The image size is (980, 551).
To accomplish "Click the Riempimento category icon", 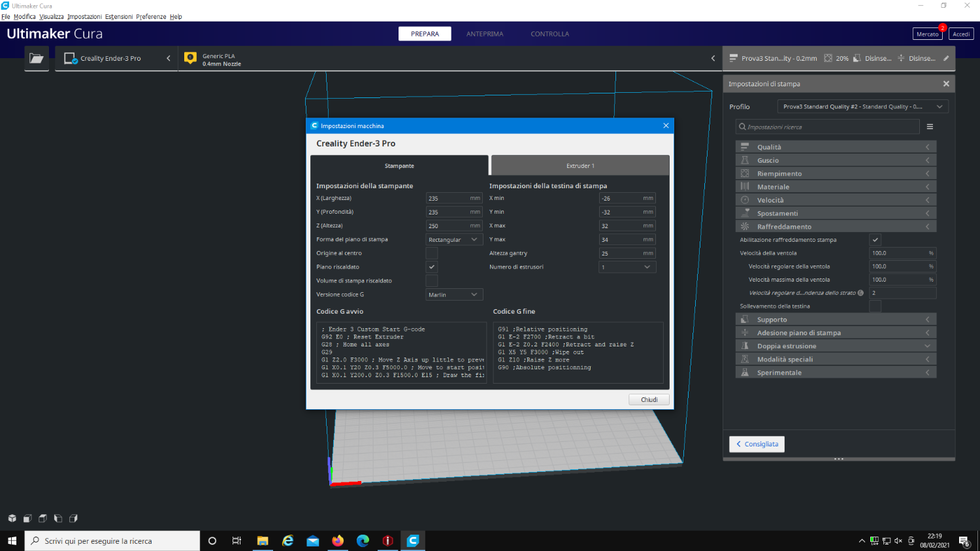I will click(x=745, y=173).
